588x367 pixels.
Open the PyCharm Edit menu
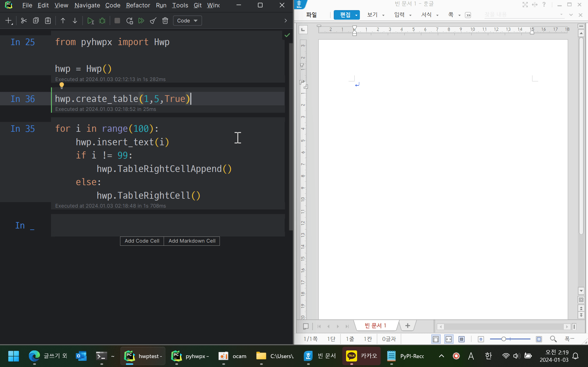(x=43, y=5)
